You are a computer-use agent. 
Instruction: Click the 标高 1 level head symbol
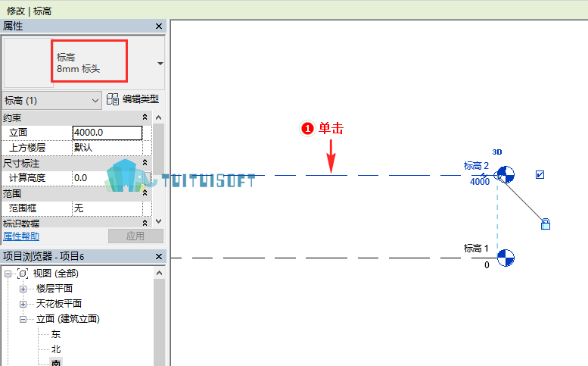pos(506,258)
